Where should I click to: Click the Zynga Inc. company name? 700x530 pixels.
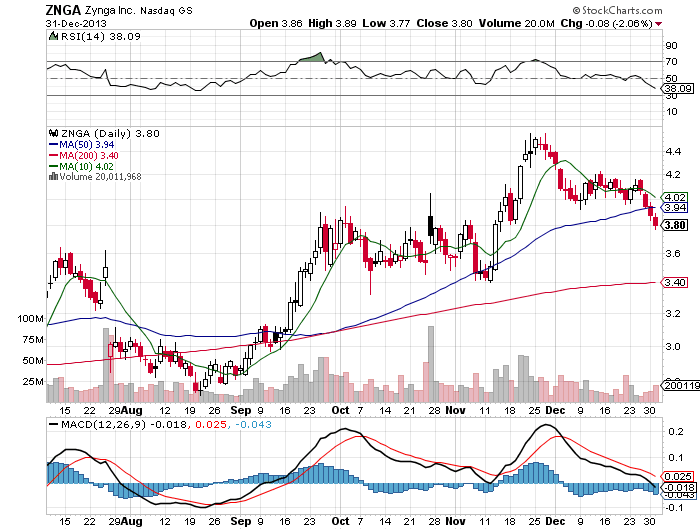tap(109, 11)
